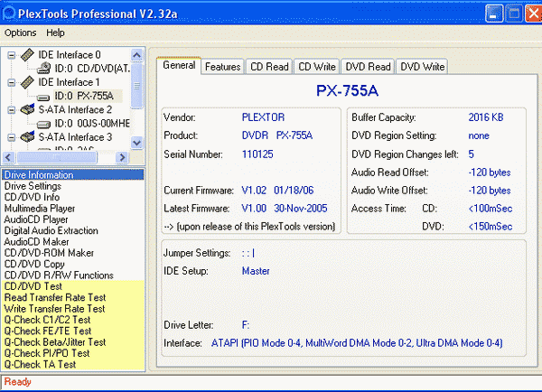The image size is (542, 392).
Task: Select IDE Interface 0 label in tree
Action: pyautogui.click(x=70, y=55)
